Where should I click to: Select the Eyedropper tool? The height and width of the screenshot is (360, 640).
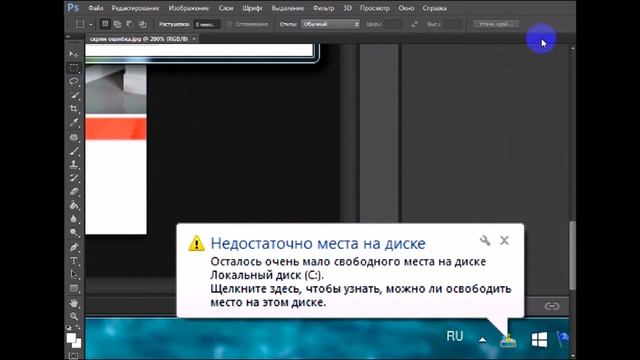coord(73,122)
